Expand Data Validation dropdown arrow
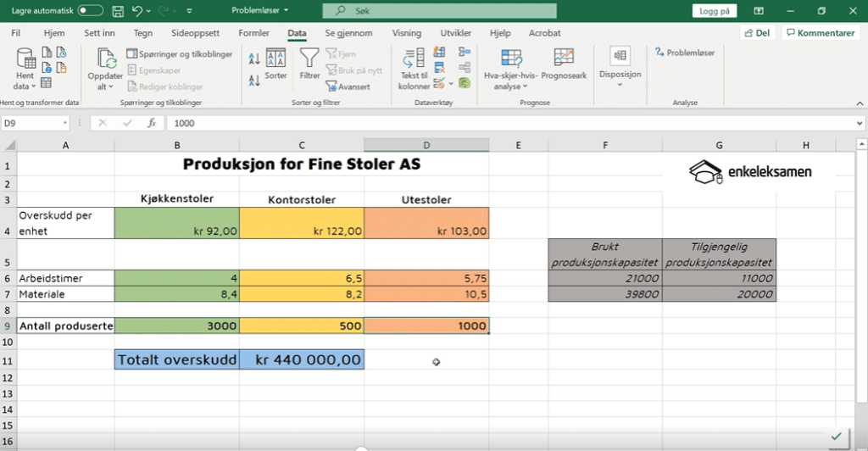Viewport: 868px width, 451px height. click(451, 84)
